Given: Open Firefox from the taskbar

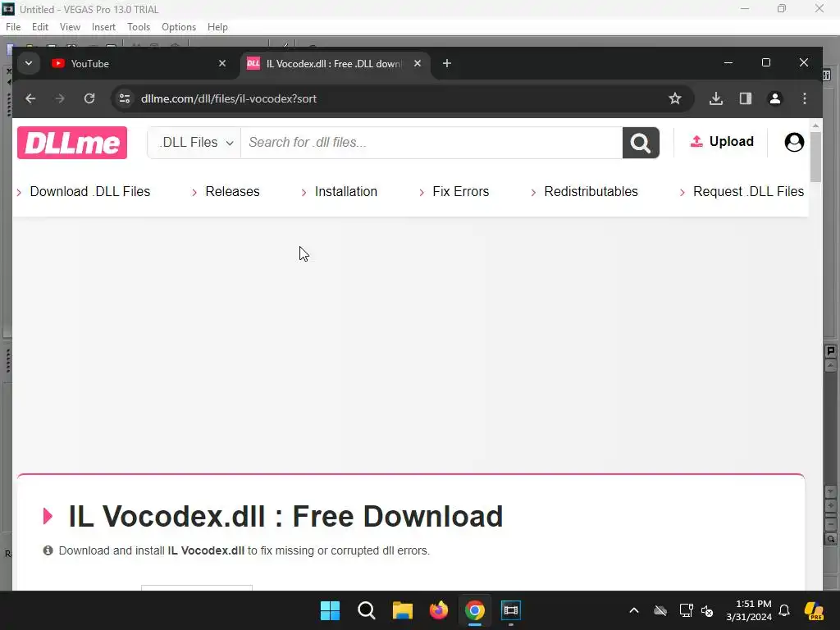Looking at the screenshot, I should pos(439,610).
